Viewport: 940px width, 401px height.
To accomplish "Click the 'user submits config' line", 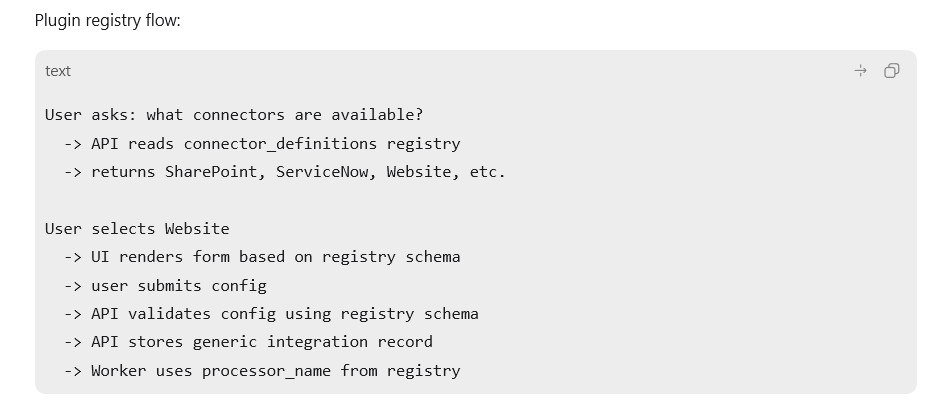I will click(x=165, y=286).
